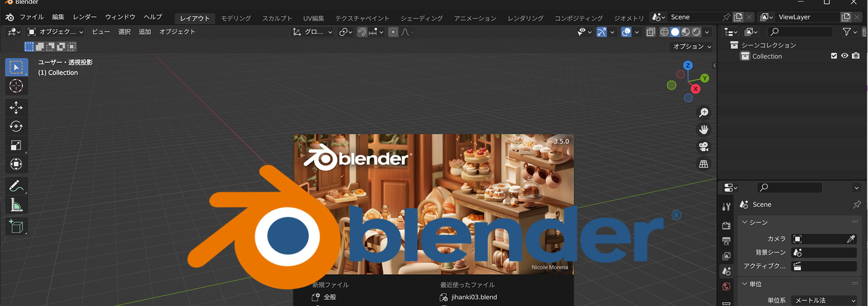868x306 pixels.
Task: Open the ファイル menu
Action: [32, 17]
